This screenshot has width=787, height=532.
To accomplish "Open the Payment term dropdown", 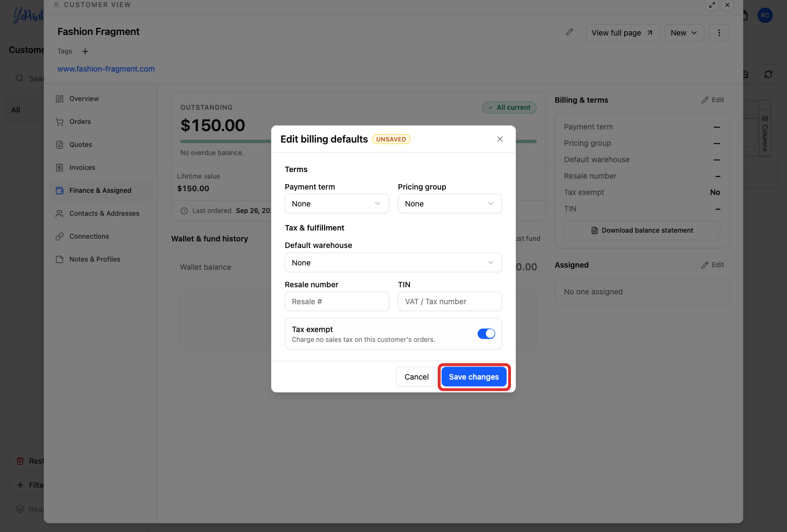I will pos(337,204).
